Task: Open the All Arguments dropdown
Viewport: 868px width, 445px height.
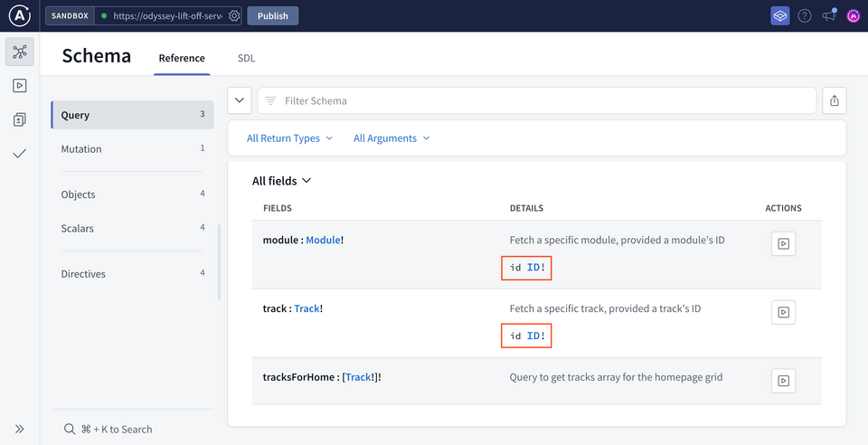Action: tap(392, 138)
